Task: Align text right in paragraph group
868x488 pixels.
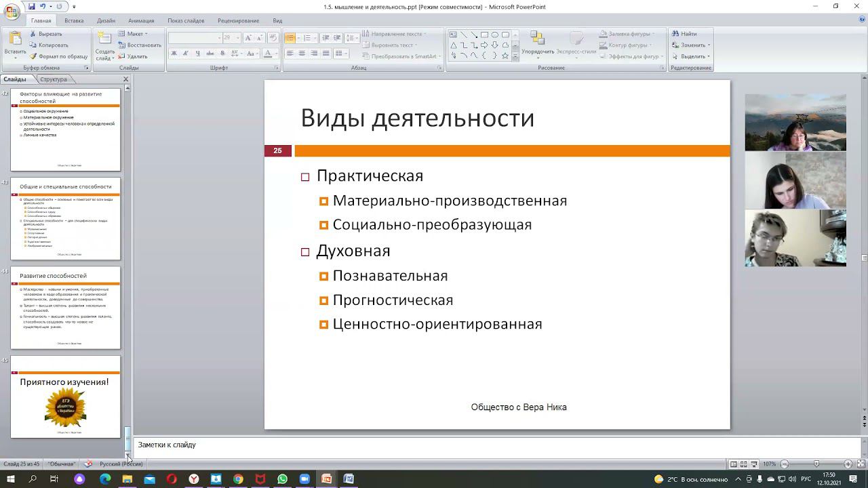Action: click(x=314, y=54)
